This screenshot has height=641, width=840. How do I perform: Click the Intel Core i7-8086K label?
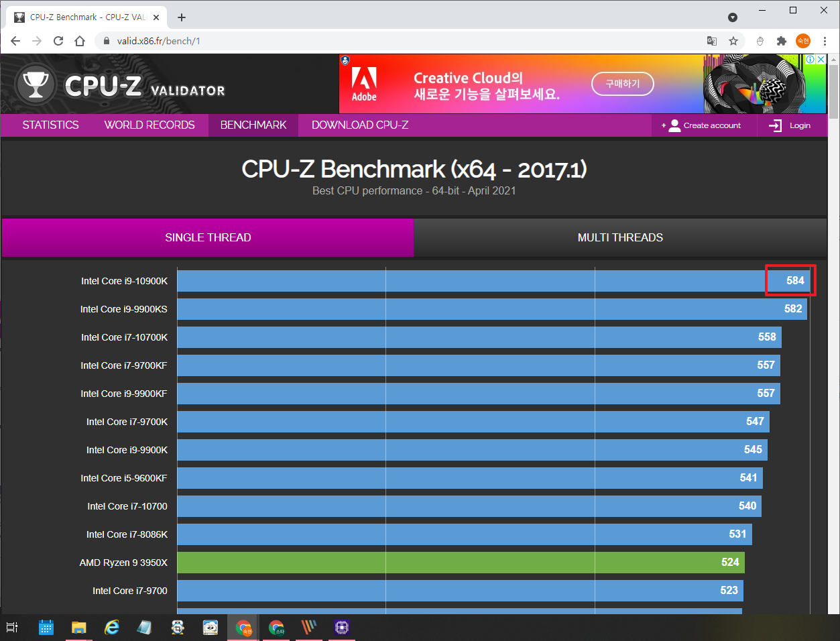pos(127,534)
